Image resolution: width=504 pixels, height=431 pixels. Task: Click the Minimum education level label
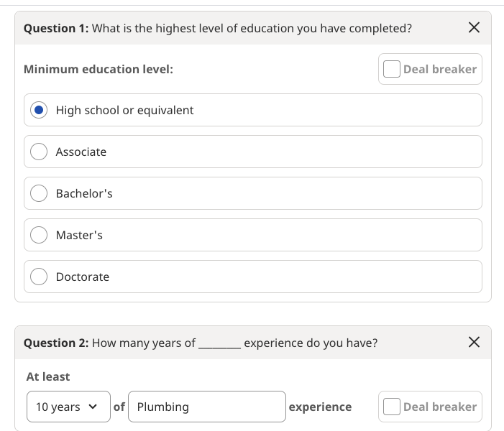point(98,69)
